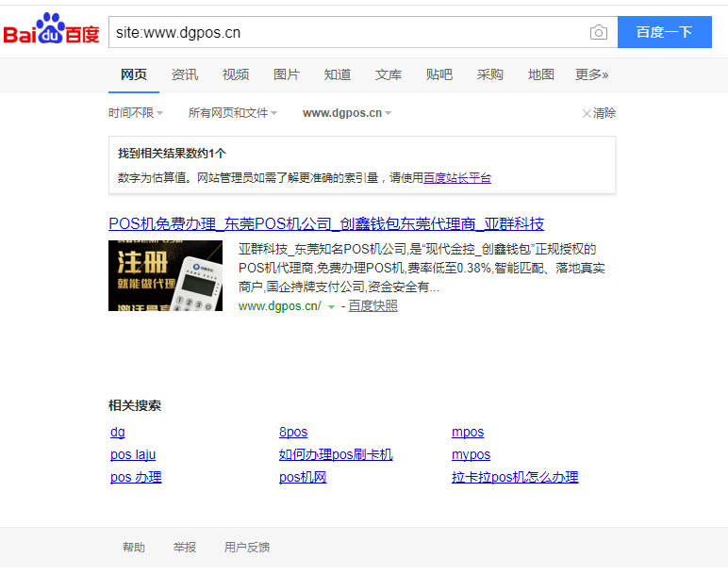The image size is (728, 574).
Task: Open the 知道 tab
Action: coord(338,74)
